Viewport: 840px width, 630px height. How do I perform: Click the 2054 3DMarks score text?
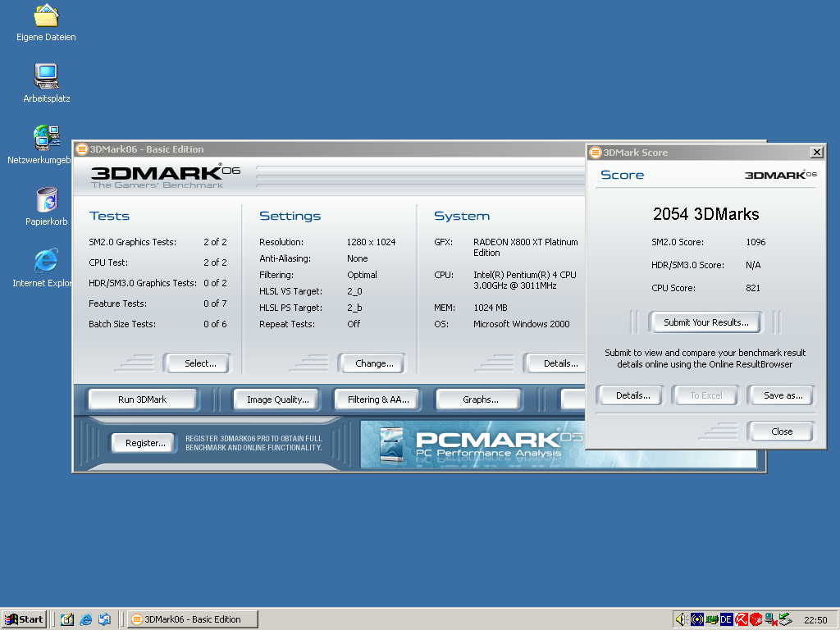coord(705,214)
